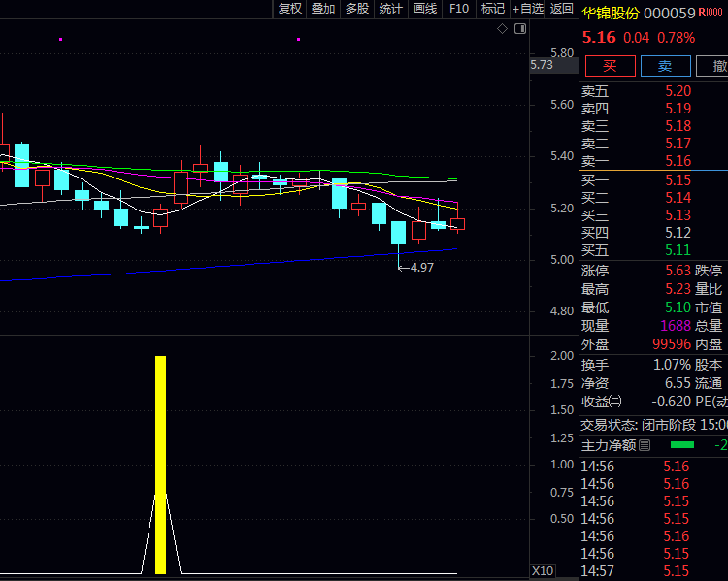This screenshot has width=728, height=581.
Task: Click the R icon beside stock code
Action: (702, 12)
